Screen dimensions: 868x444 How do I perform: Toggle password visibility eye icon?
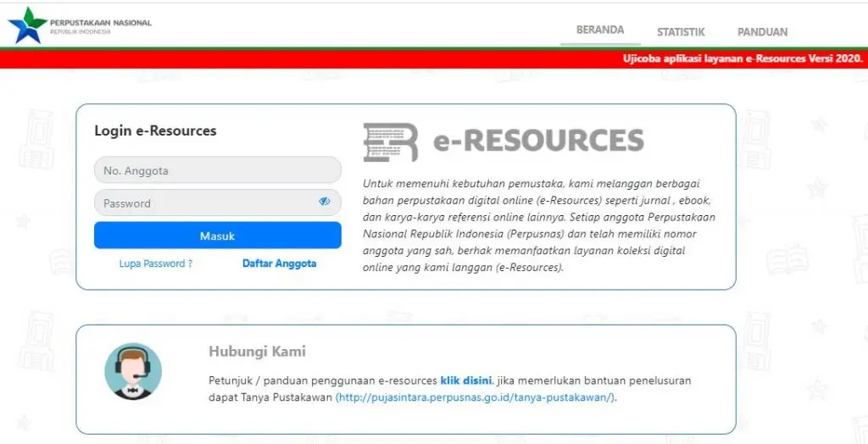point(325,202)
